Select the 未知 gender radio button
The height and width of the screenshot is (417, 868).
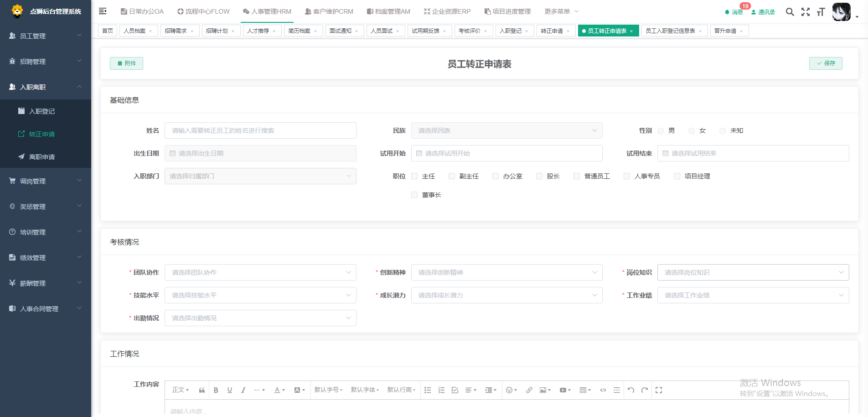point(723,131)
